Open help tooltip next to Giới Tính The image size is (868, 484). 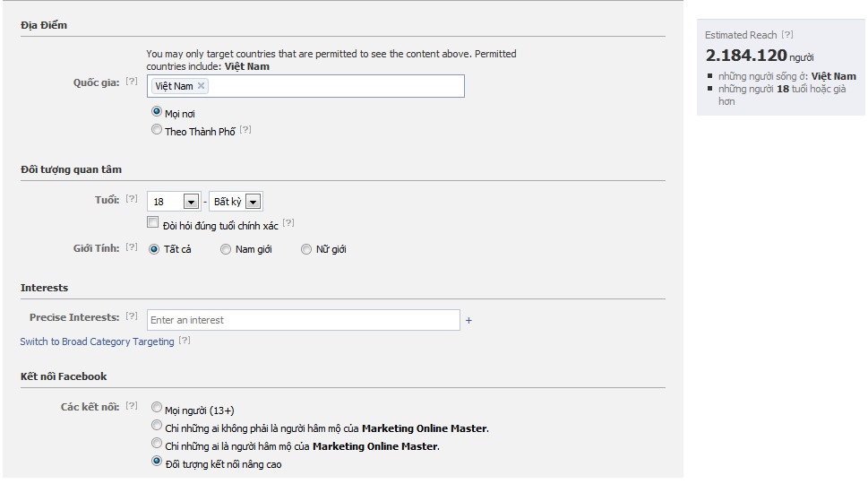(131, 247)
